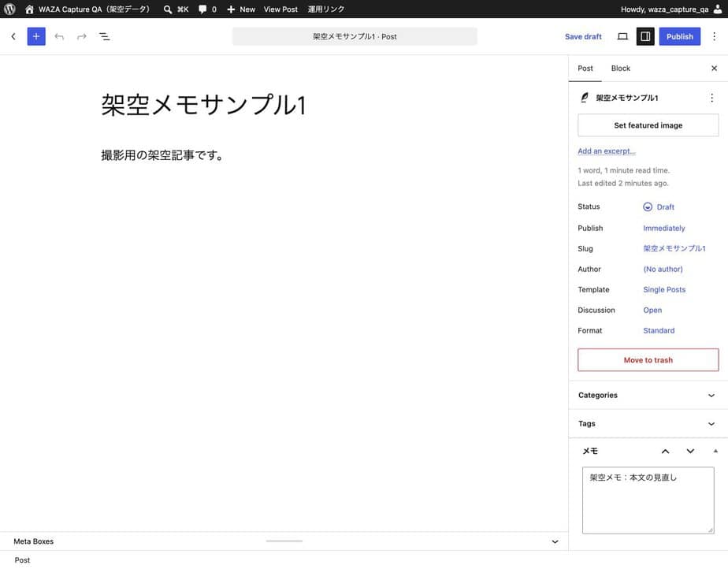Open the comments bubble in admin bar

(x=207, y=9)
